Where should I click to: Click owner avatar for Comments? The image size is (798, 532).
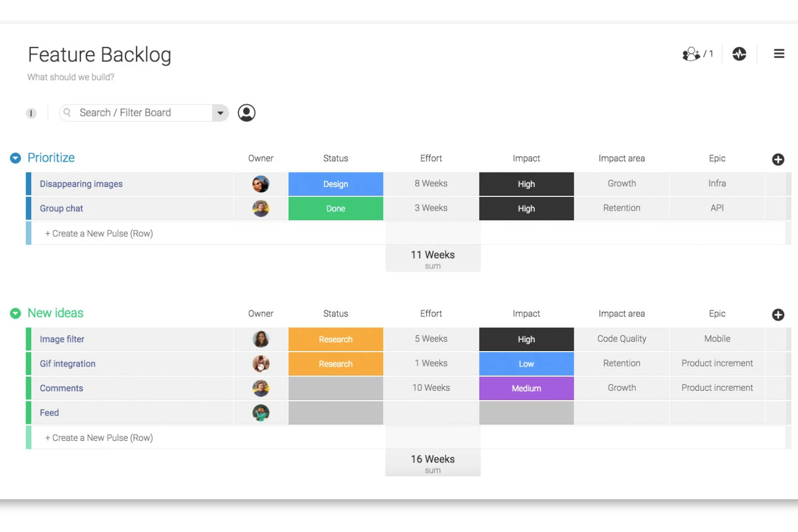(260, 388)
